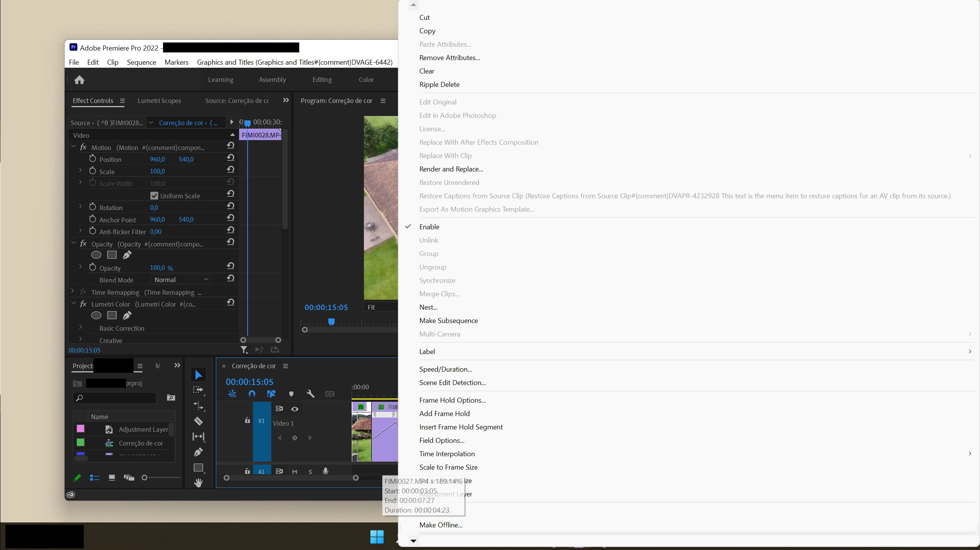
Task: Open the Blend Mode Normal dropdown
Action: click(181, 280)
